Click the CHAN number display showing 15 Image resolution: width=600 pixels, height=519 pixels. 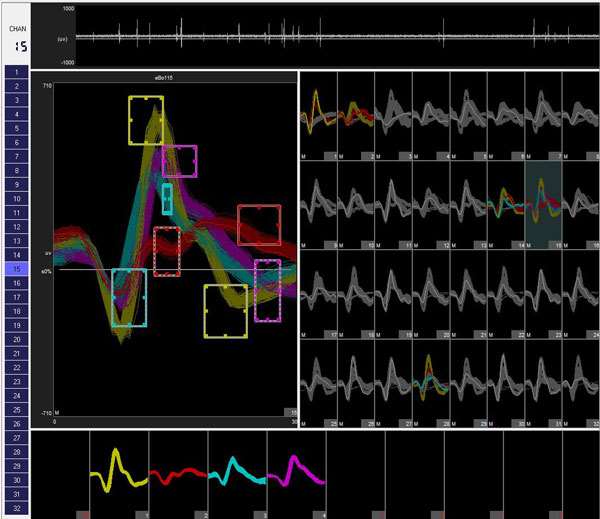coord(17,45)
